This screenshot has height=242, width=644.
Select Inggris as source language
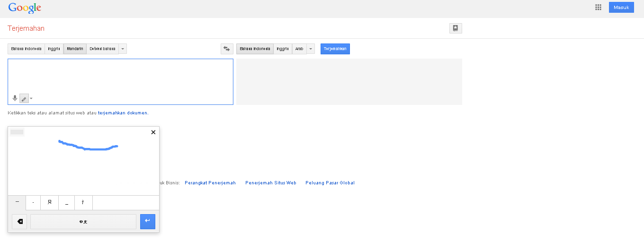click(54, 49)
